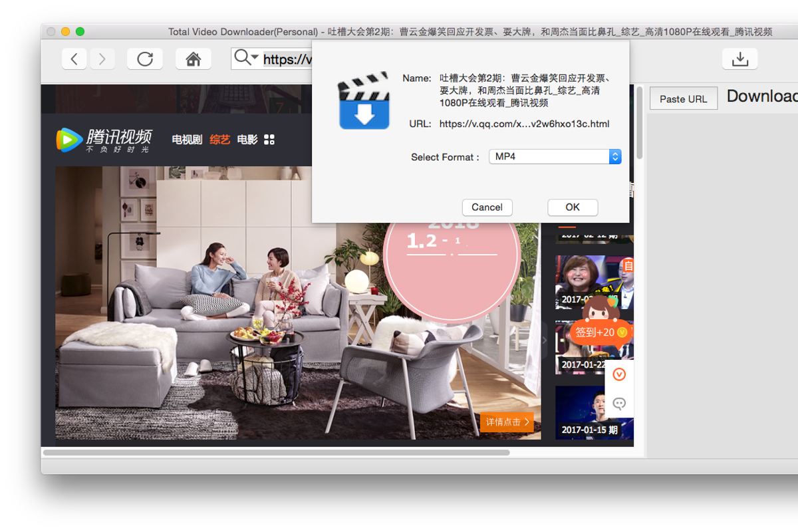Click the clapperboard download icon in dialog
Viewport: 798px width, 532px height.
click(x=363, y=100)
